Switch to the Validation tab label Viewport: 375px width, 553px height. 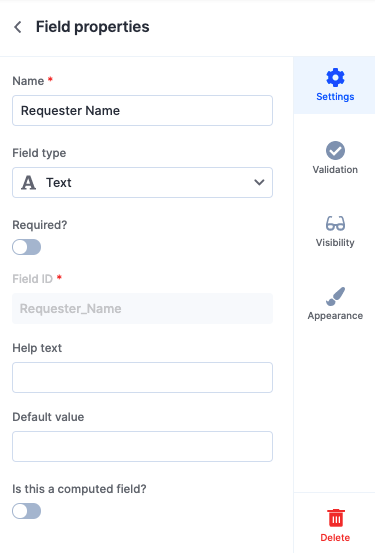(x=335, y=170)
